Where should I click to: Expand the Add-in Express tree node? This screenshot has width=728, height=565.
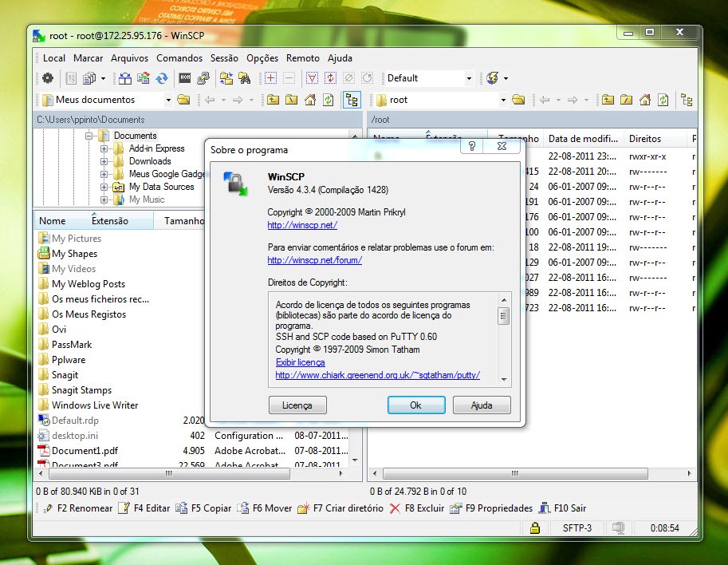pyautogui.click(x=104, y=148)
